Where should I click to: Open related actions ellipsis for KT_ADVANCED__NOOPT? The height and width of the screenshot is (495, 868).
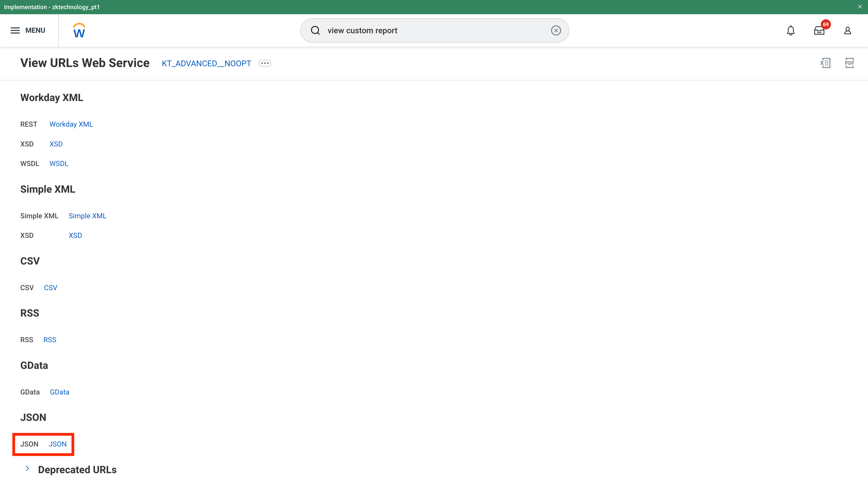(265, 63)
